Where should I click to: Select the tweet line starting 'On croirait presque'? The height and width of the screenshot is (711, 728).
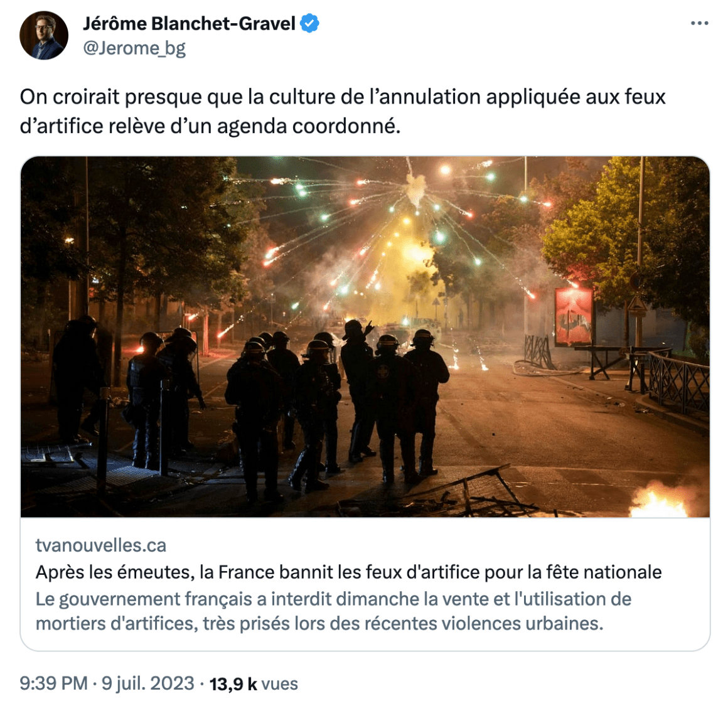[x=343, y=97]
